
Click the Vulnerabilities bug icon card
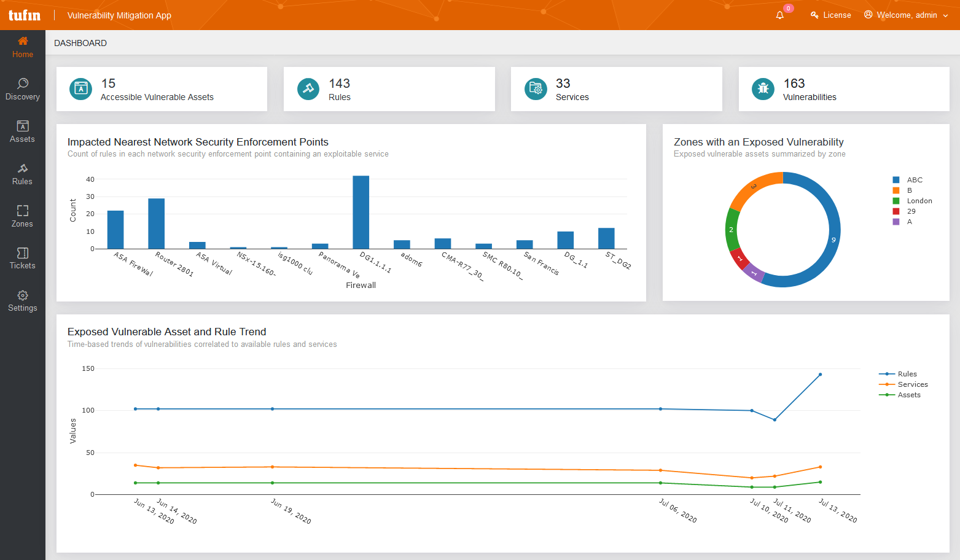[763, 89]
